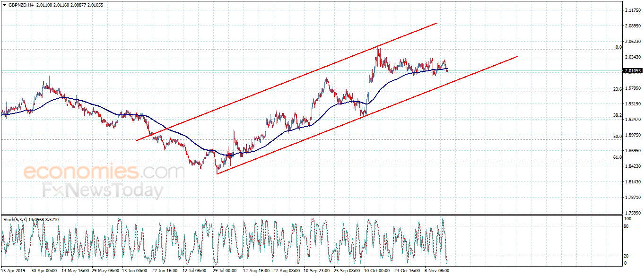Select the Fibonacci 0.0 level label

pos(618,47)
